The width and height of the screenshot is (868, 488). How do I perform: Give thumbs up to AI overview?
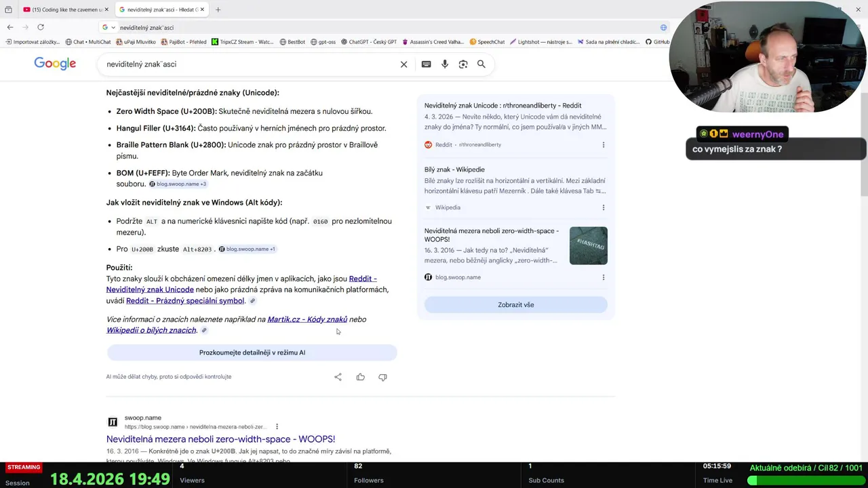[x=360, y=377]
